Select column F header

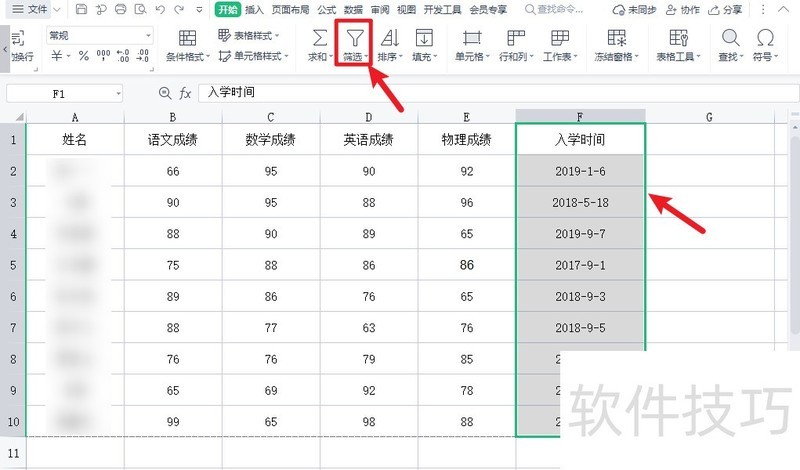pyautogui.click(x=580, y=116)
